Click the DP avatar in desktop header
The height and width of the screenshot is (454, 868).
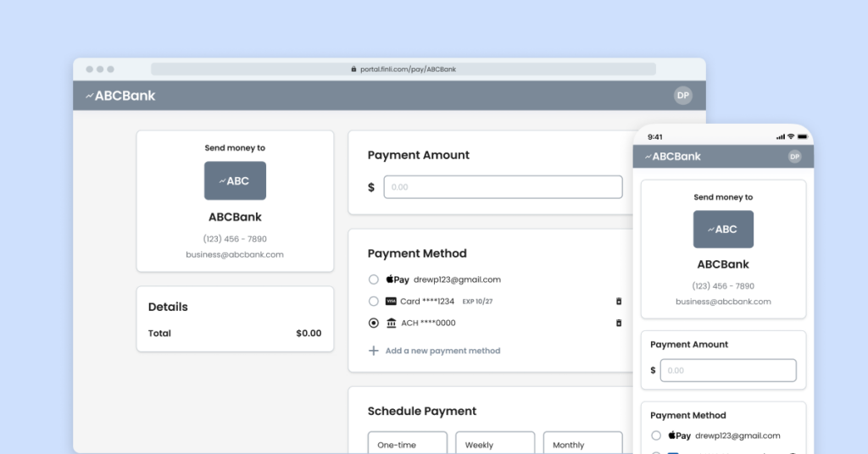[x=682, y=95]
